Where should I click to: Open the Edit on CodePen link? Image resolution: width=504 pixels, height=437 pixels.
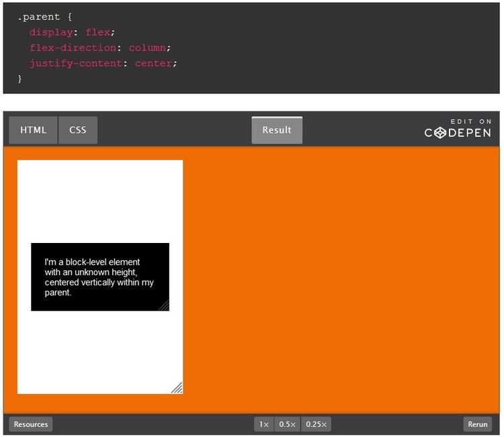pos(458,133)
